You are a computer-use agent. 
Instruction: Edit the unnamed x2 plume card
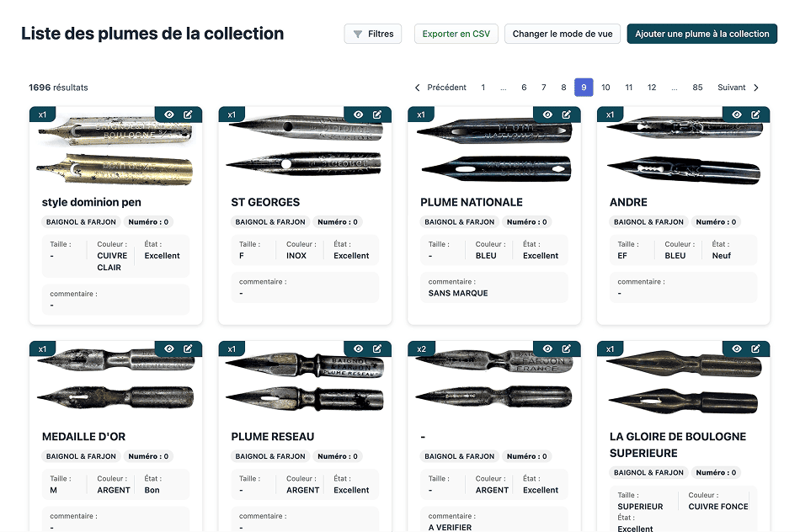[x=567, y=348]
